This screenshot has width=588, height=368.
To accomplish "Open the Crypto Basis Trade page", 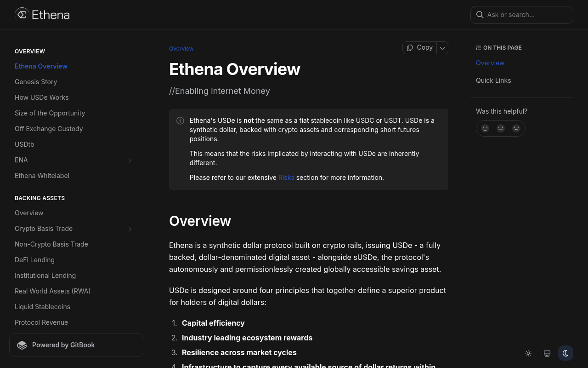I will [x=44, y=229].
